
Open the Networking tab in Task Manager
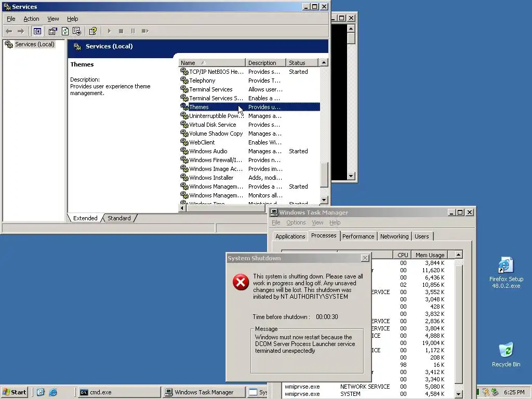coord(394,236)
